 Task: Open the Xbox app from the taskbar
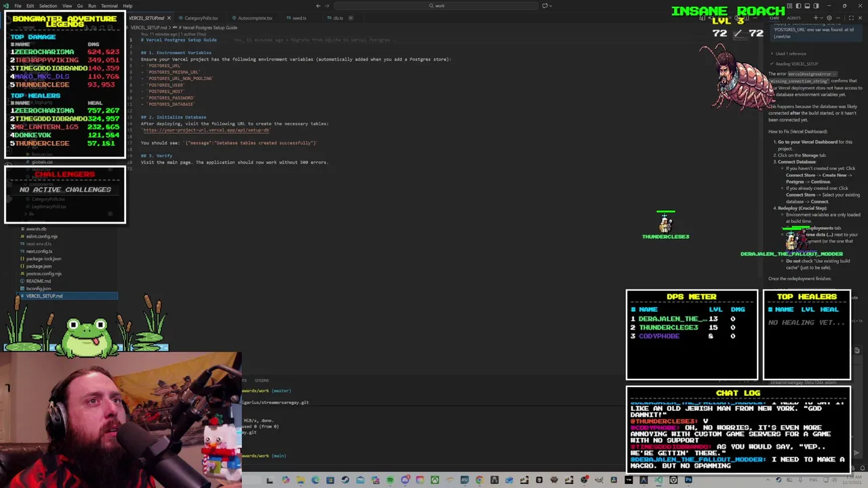click(435, 480)
